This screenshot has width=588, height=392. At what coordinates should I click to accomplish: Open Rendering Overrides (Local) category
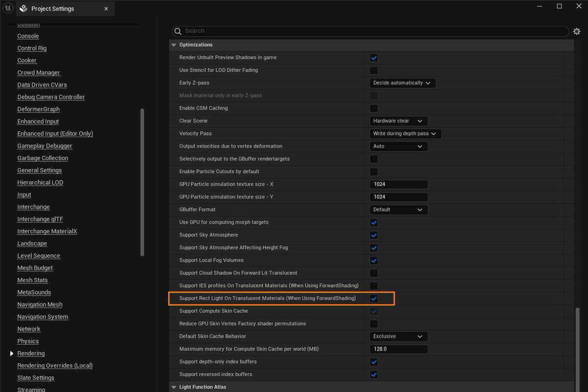pos(55,366)
